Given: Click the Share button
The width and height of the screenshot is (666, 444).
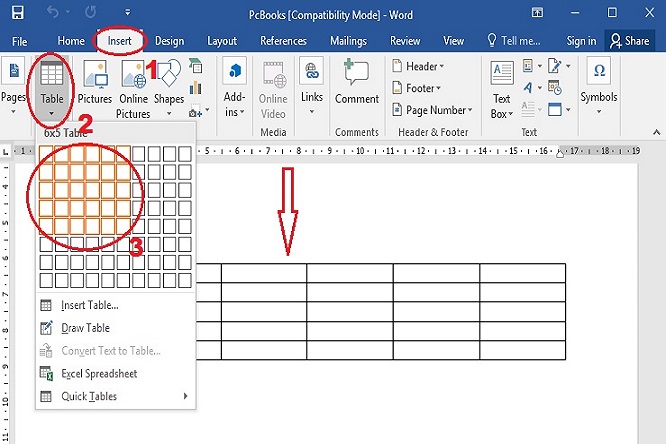Looking at the screenshot, I should (x=629, y=41).
